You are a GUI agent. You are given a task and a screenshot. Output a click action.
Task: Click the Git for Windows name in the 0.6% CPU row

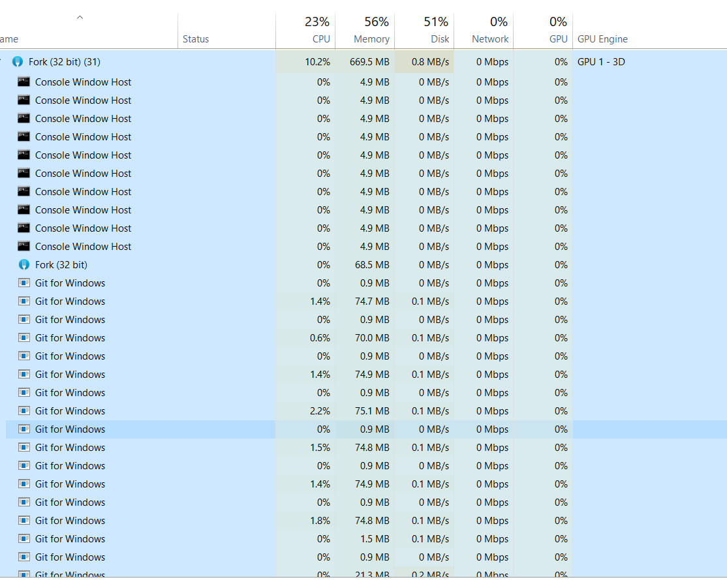click(70, 338)
